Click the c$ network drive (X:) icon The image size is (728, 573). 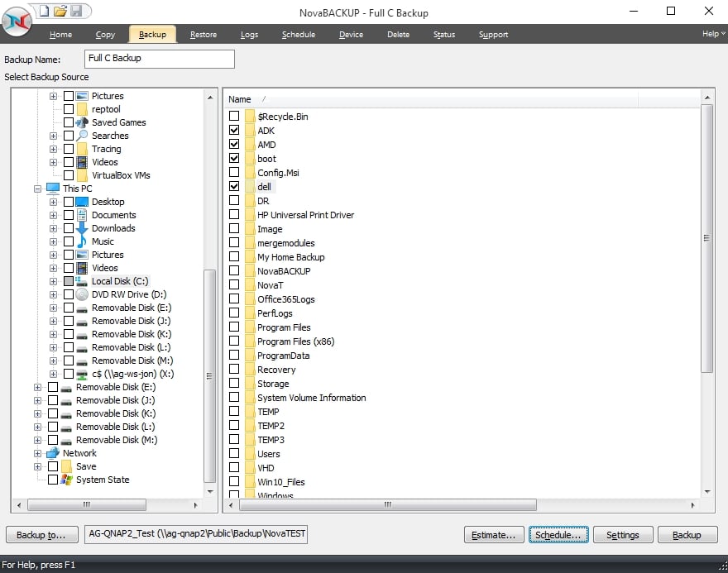point(82,374)
